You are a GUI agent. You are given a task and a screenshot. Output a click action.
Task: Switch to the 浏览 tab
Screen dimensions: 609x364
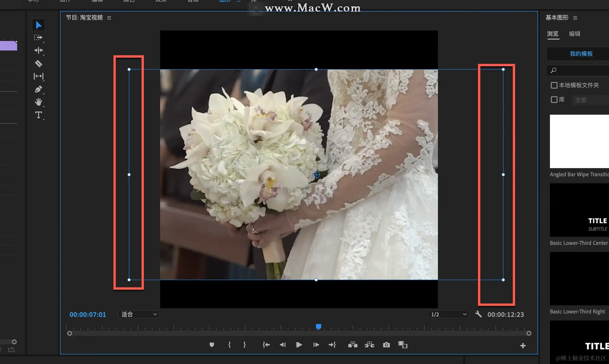coord(553,34)
